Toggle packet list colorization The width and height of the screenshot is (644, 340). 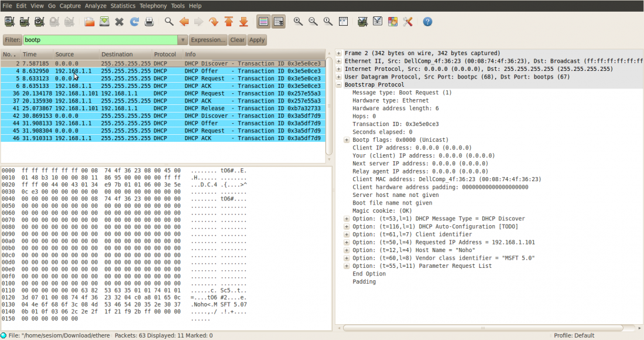[263, 22]
